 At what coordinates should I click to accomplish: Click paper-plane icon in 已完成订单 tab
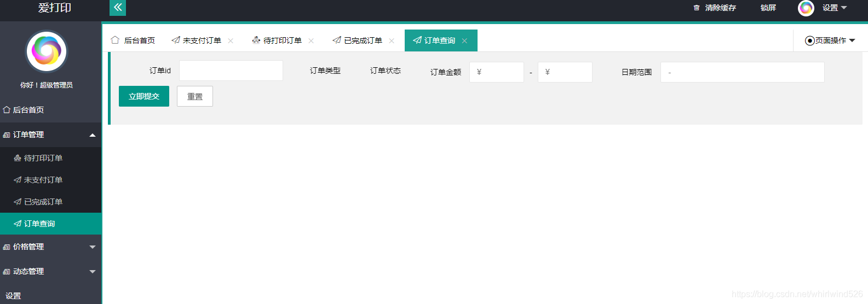tap(337, 40)
